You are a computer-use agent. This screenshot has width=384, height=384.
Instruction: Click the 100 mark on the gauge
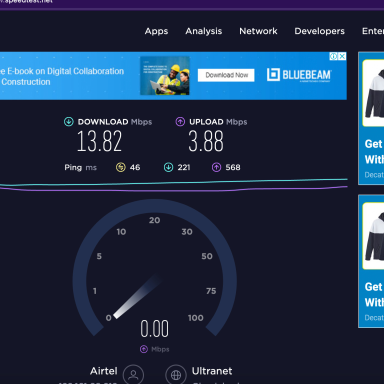coord(196,318)
